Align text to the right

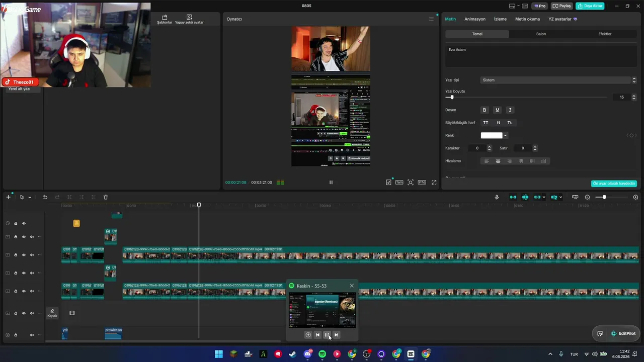510,161
